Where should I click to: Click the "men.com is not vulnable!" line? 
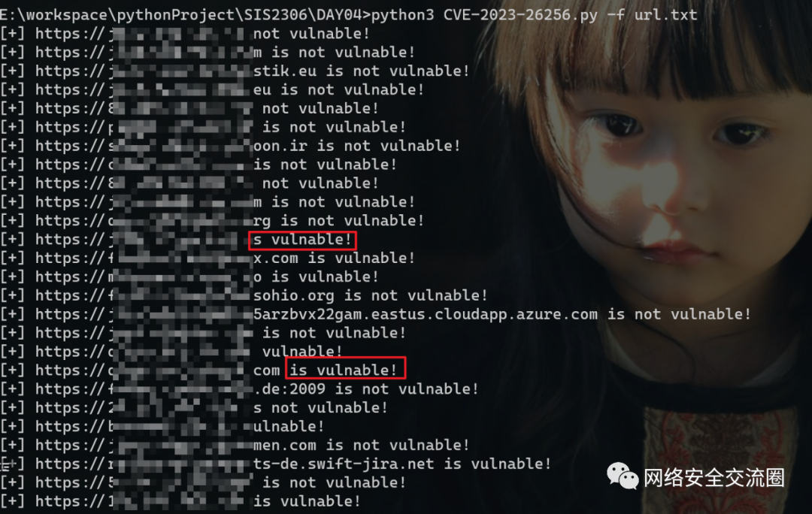[x=361, y=445]
